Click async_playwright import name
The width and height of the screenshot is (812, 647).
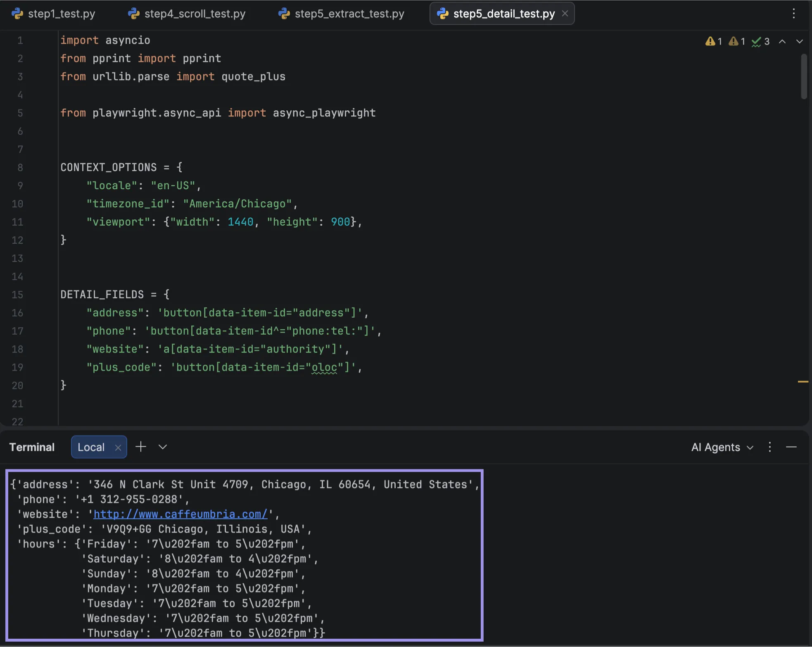click(x=324, y=113)
